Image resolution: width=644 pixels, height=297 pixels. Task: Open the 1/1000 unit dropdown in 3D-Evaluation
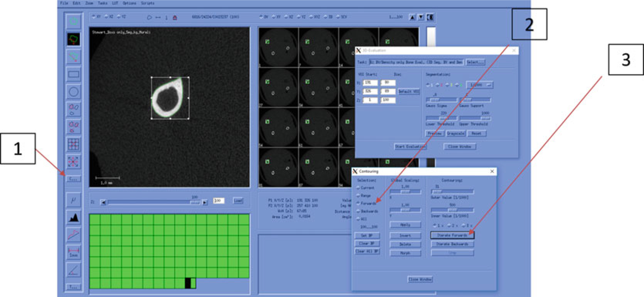click(x=480, y=85)
